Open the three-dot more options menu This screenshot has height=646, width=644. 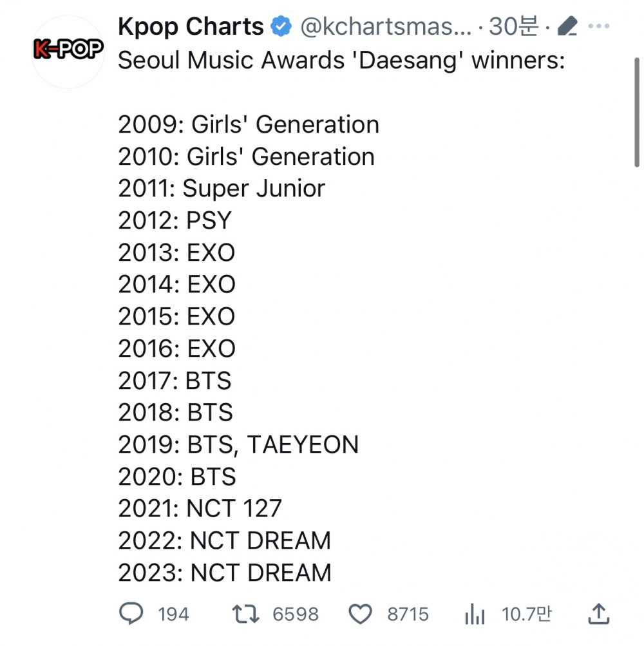[599, 26]
